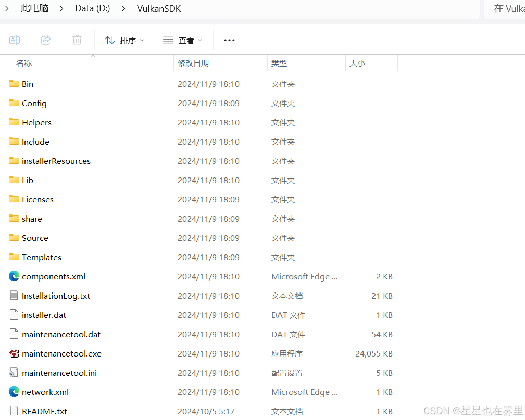Click the maintenancetool.ini settings file icon
This screenshot has height=420, width=525.
click(x=14, y=373)
